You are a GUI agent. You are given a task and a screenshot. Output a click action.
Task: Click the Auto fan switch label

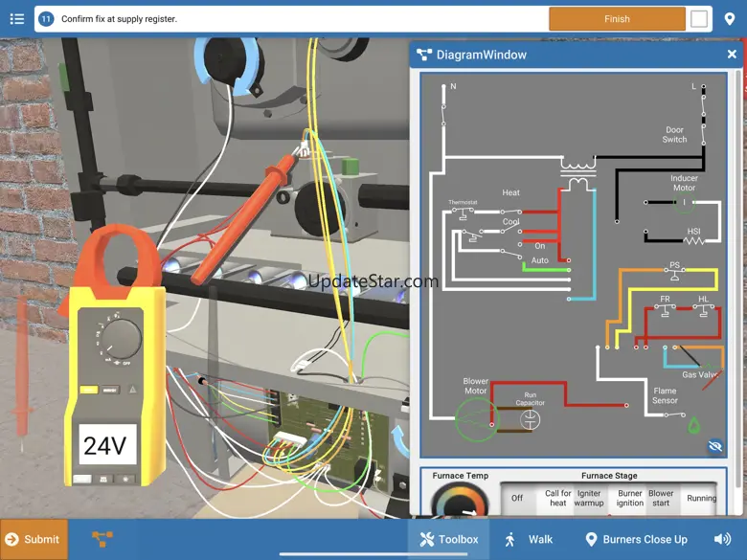pos(540,260)
